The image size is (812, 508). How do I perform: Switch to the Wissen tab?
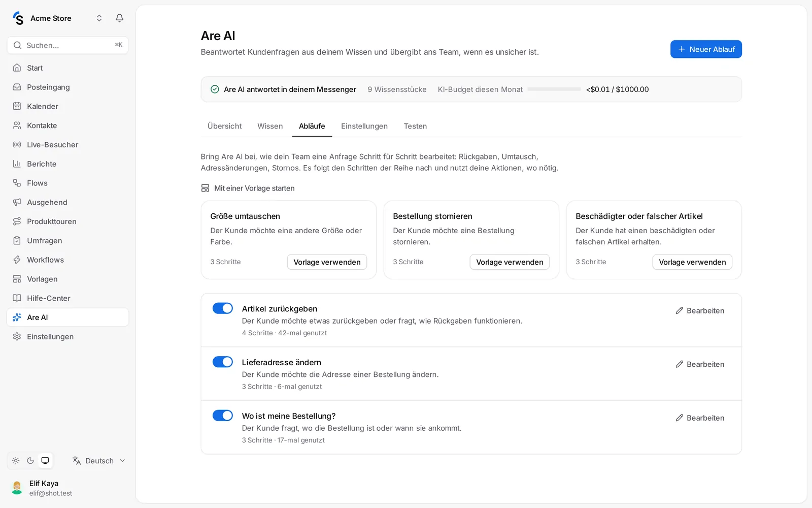(x=270, y=126)
